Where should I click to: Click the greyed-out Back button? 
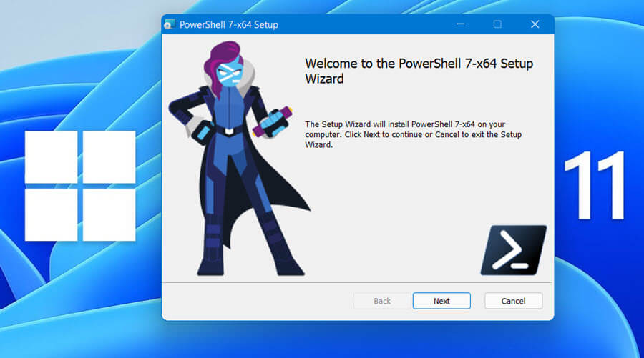[382, 301]
